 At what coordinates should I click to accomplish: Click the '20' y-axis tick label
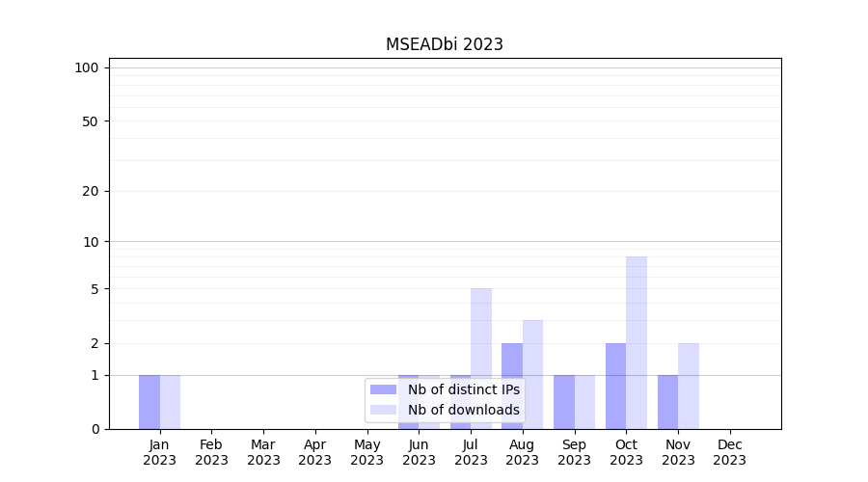tap(91, 191)
